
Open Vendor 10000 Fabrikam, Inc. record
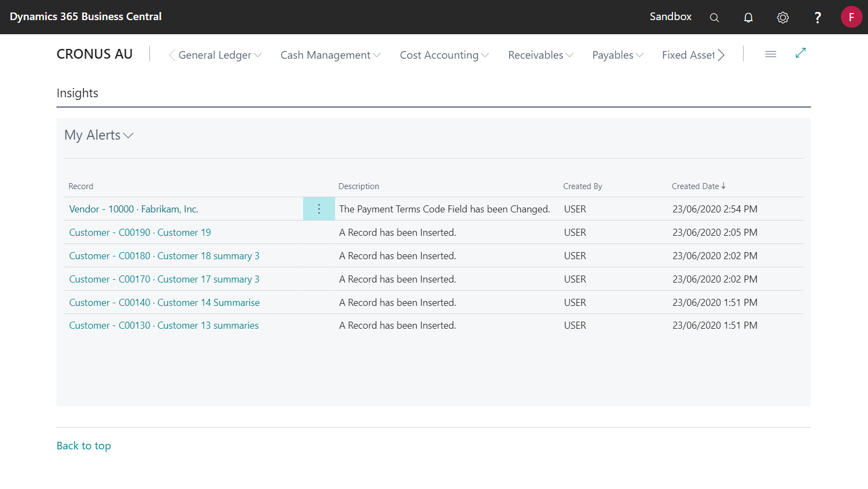point(134,209)
